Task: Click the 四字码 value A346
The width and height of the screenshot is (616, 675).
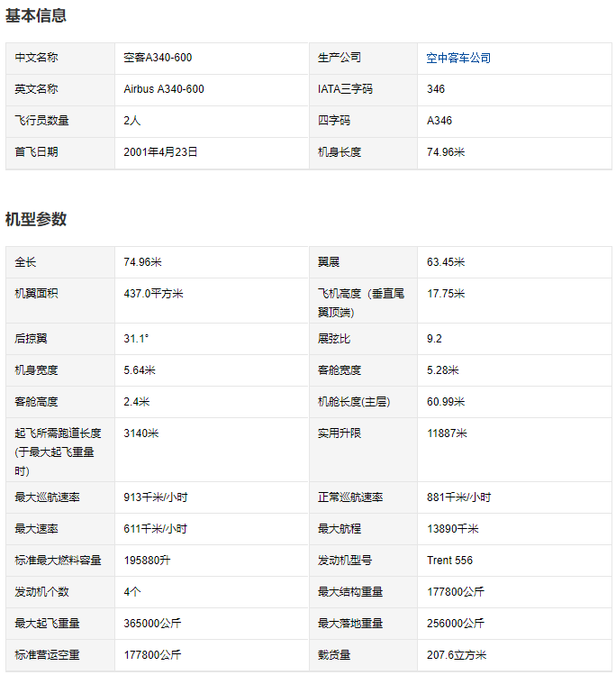Action: point(439,121)
